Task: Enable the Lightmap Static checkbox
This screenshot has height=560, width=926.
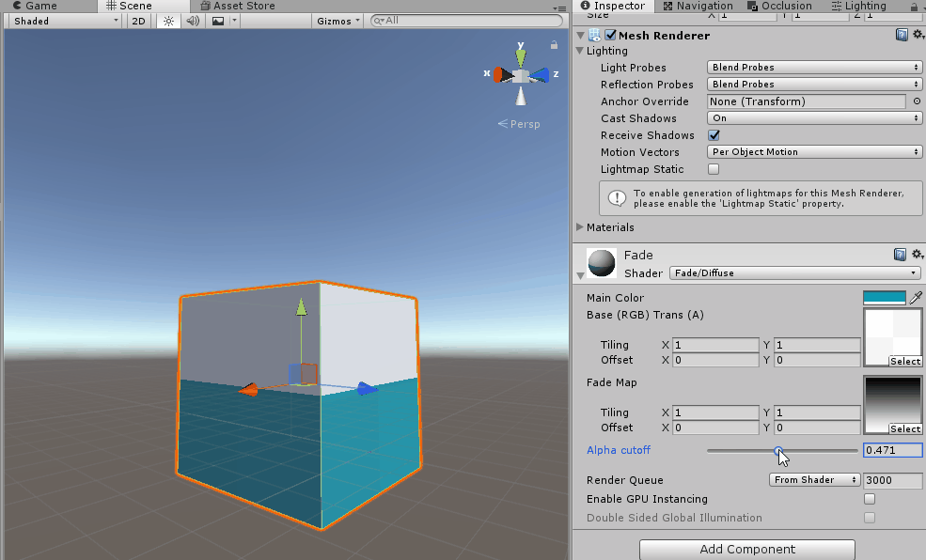Action: 712,169
